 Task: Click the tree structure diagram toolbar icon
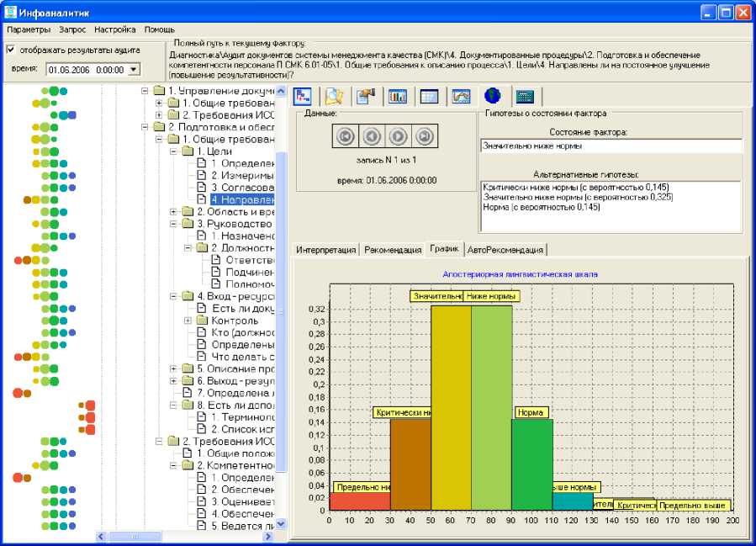click(304, 96)
